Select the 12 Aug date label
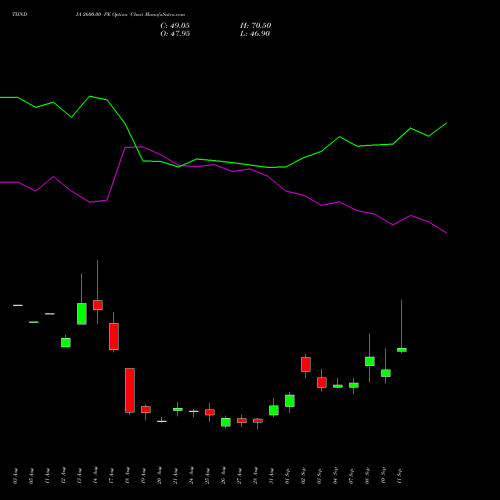 click(x=63, y=476)
